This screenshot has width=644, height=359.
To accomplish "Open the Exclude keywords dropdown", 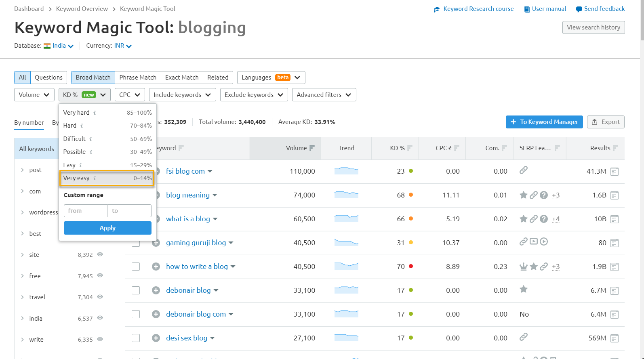I will (x=254, y=95).
